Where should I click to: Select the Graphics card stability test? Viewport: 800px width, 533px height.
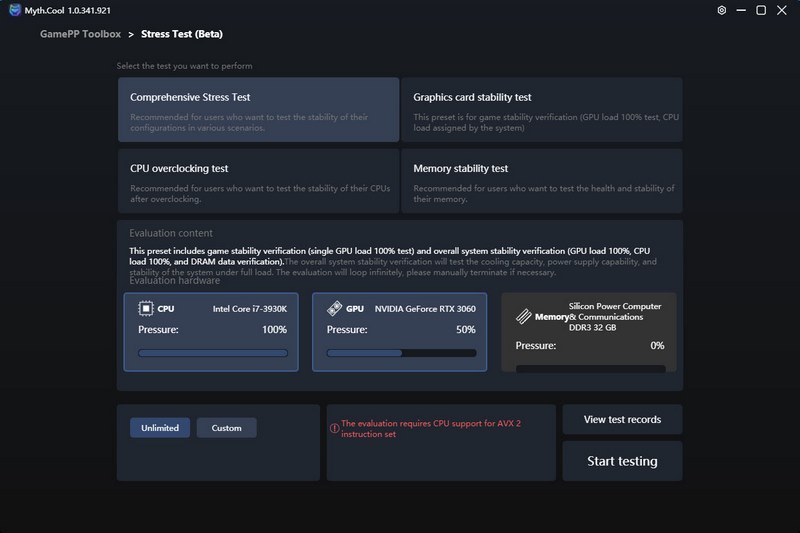coord(542,110)
